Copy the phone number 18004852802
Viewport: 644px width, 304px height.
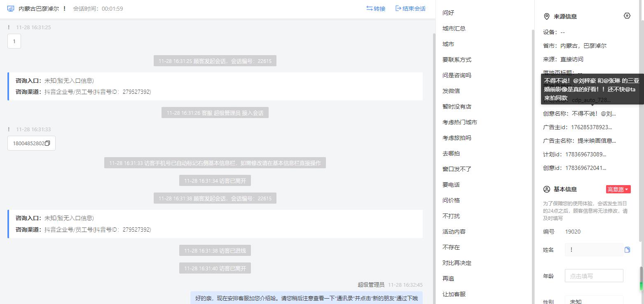click(x=47, y=143)
